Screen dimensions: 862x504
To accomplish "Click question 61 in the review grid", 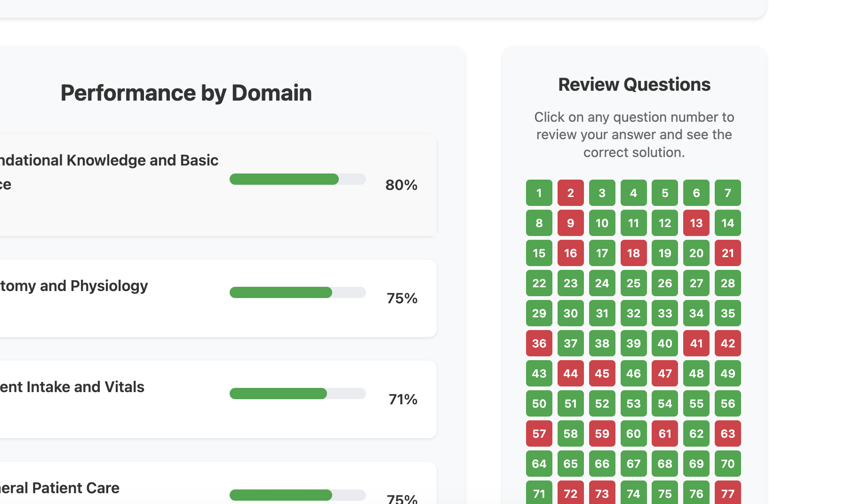I will (x=664, y=433).
